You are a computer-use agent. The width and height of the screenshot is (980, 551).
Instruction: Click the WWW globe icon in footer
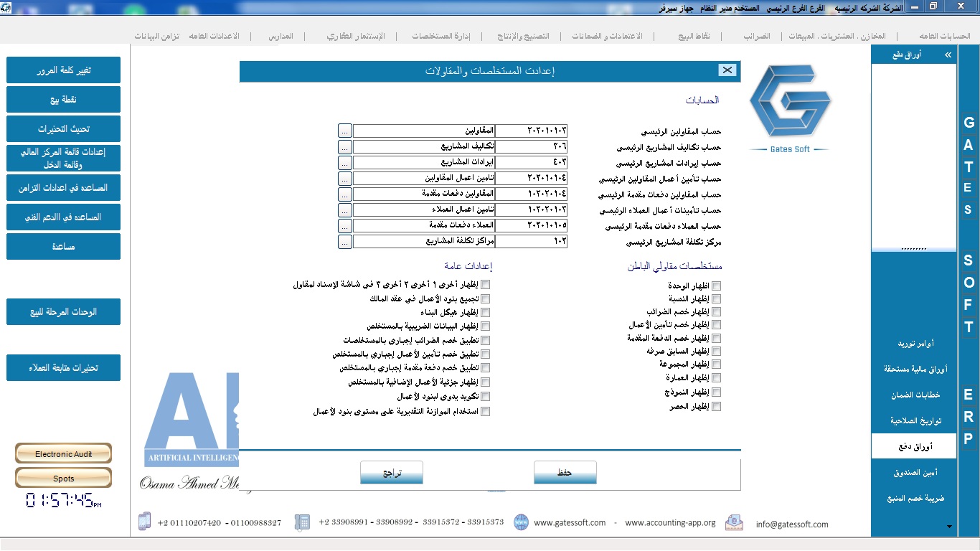(x=521, y=522)
